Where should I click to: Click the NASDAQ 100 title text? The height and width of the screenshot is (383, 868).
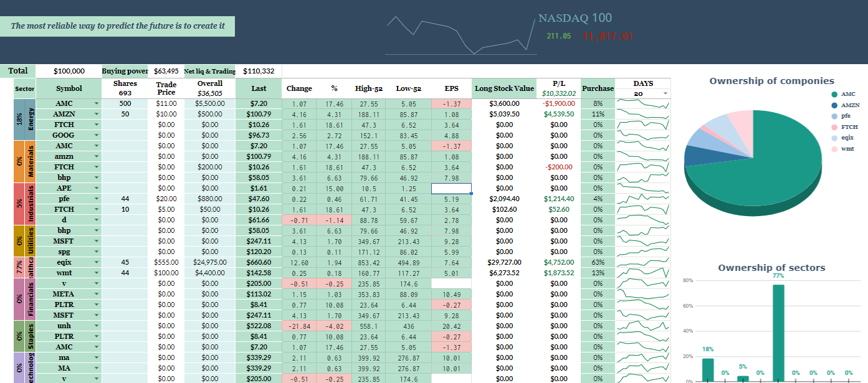tap(575, 18)
